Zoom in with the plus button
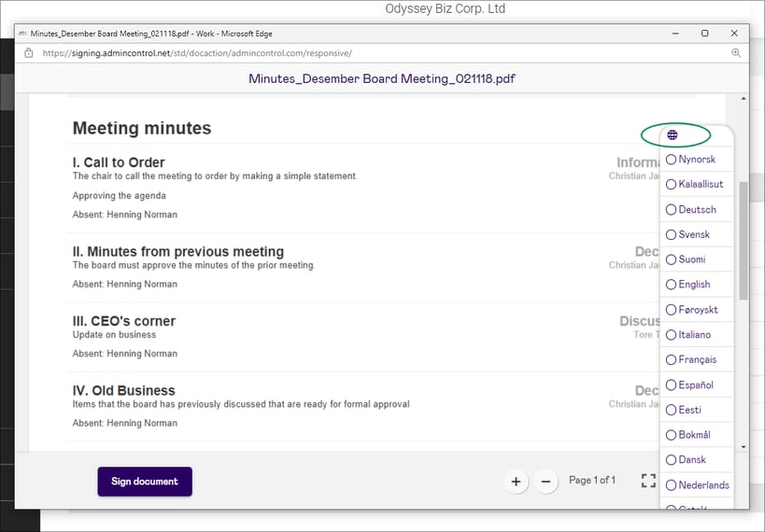 tap(516, 482)
